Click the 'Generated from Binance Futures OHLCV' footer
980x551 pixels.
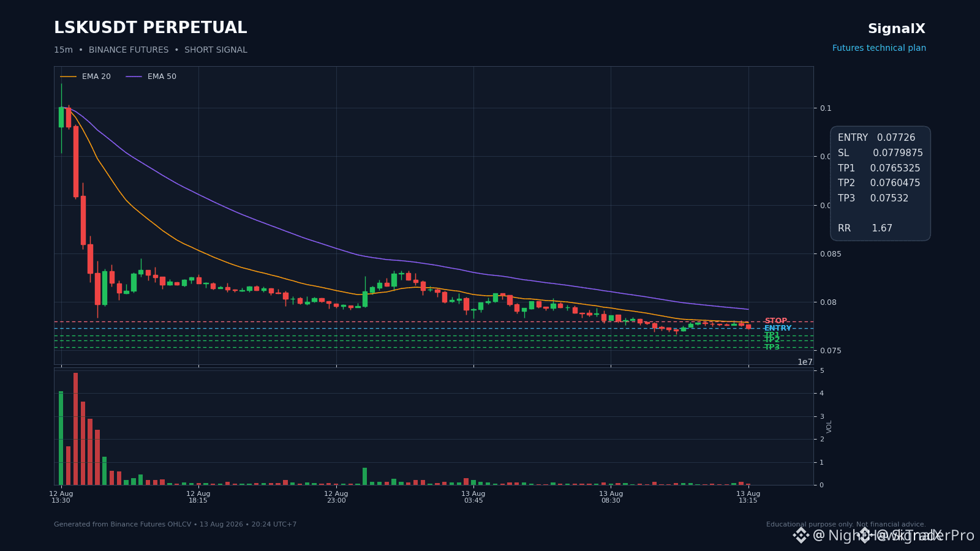pyautogui.click(x=175, y=525)
